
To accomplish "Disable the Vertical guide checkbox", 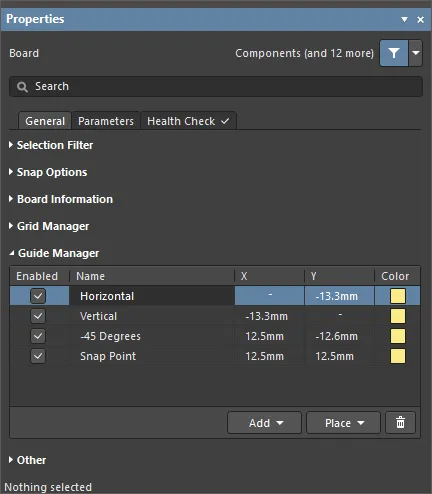I will coord(38,316).
